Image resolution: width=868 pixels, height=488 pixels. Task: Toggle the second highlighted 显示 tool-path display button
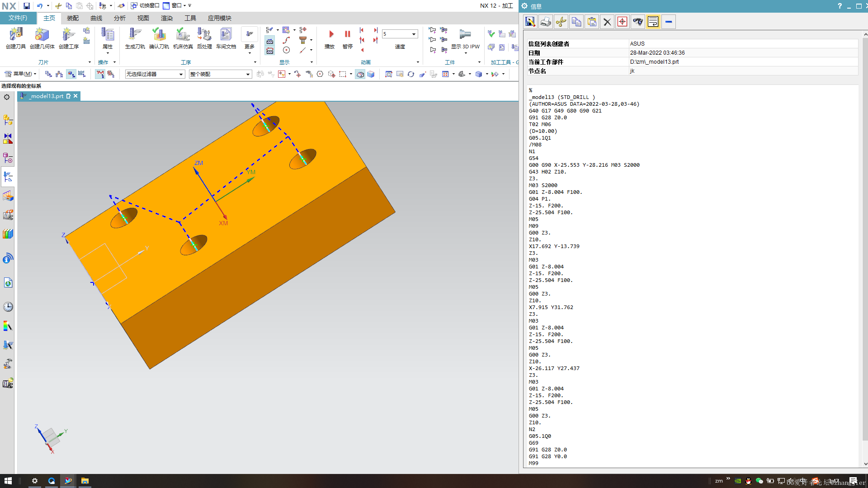270,51
